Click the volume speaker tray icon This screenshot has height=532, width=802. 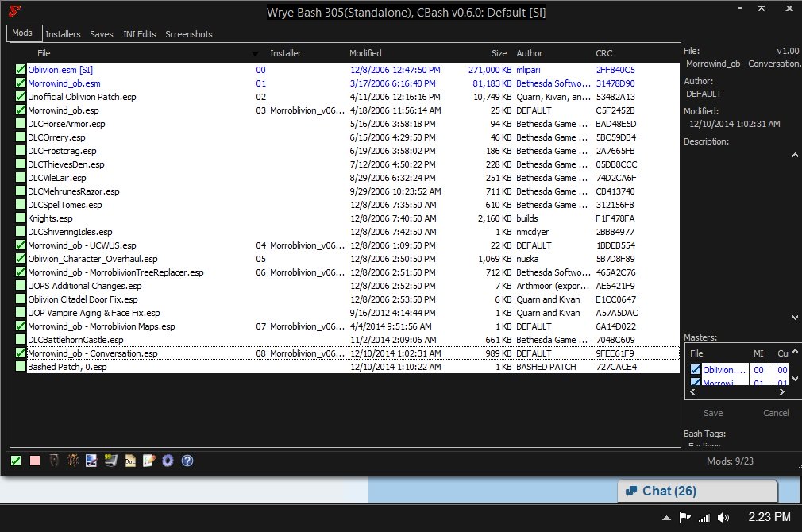723,518
